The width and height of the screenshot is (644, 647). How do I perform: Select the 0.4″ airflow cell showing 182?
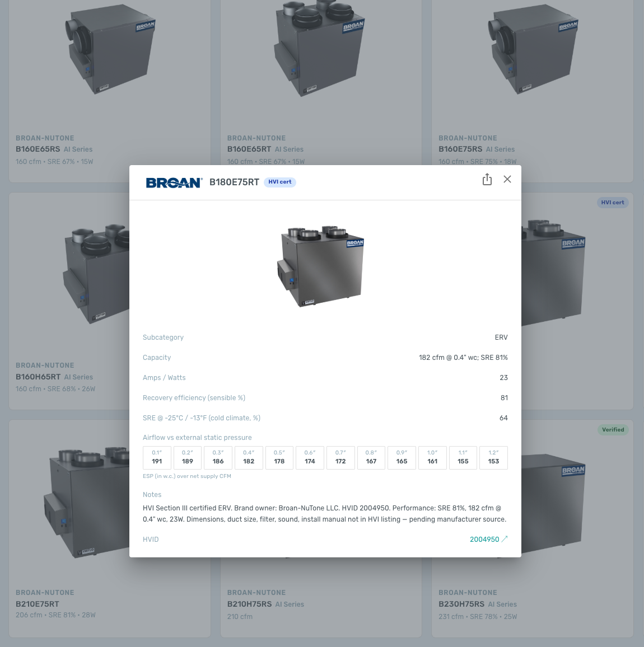[249, 458]
